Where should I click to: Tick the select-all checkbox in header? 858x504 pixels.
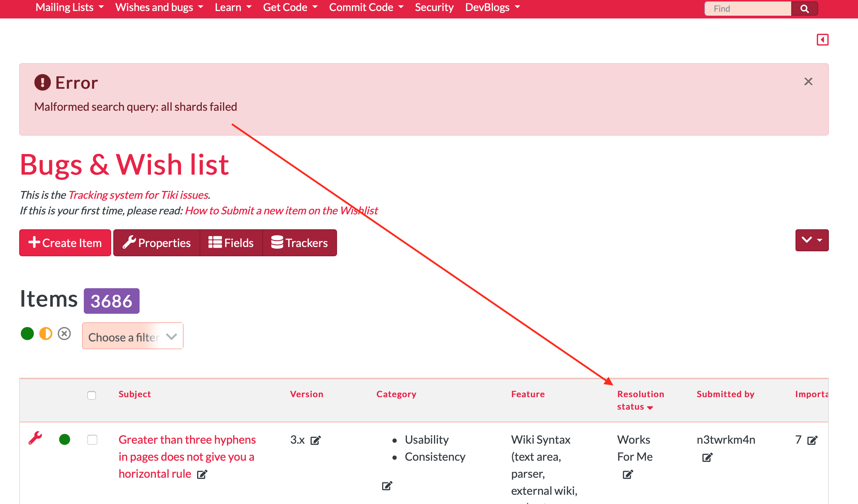point(92,395)
